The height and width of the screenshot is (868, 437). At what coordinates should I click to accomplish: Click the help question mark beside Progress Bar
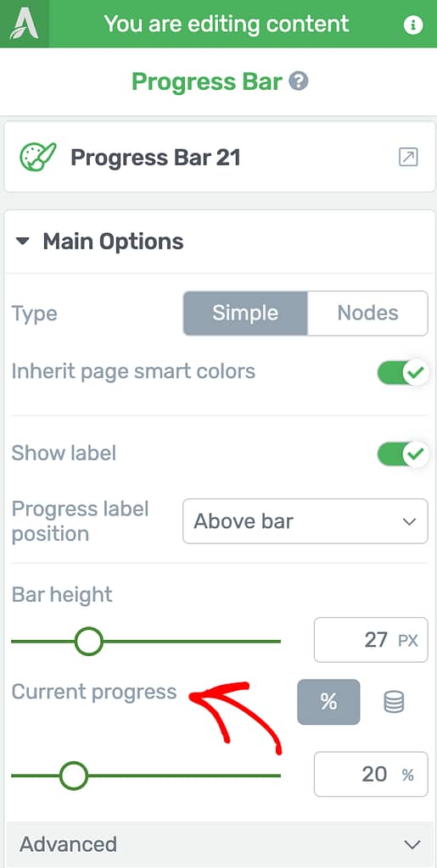[x=299, y=82]
